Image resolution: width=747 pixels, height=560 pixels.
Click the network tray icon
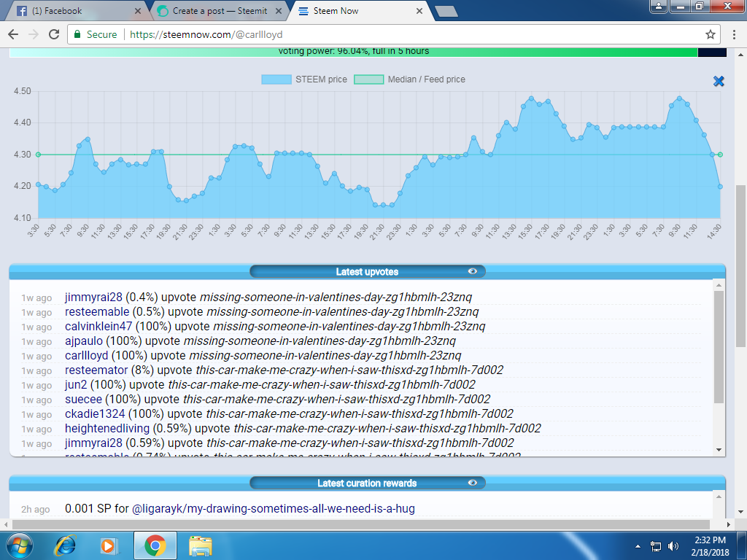coord(656,546)
